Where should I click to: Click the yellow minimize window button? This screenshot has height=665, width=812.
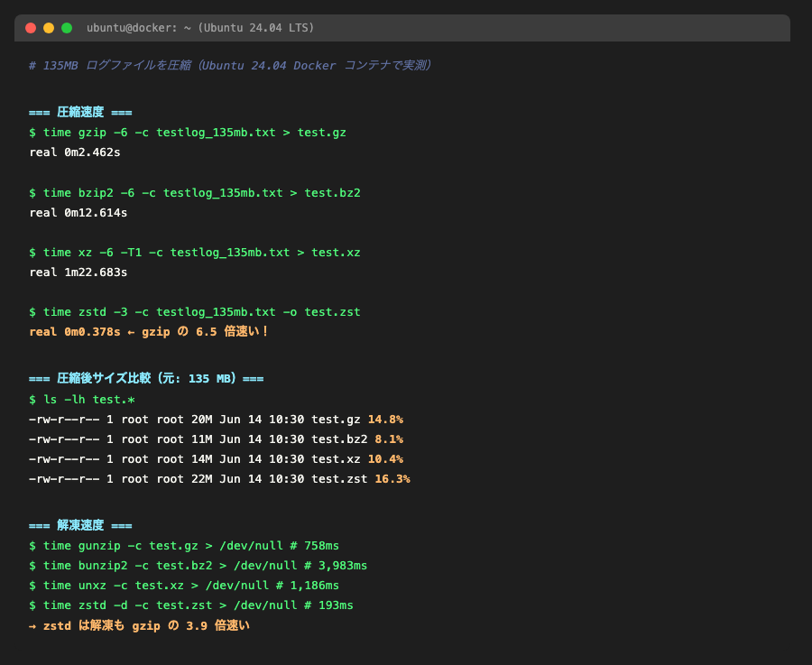[49, 28]
